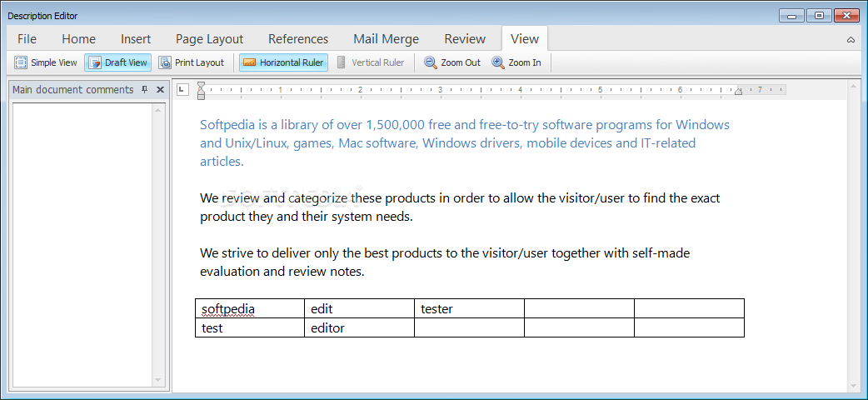
Task: Switch to the Insert tab
Action: coord(136,39)
